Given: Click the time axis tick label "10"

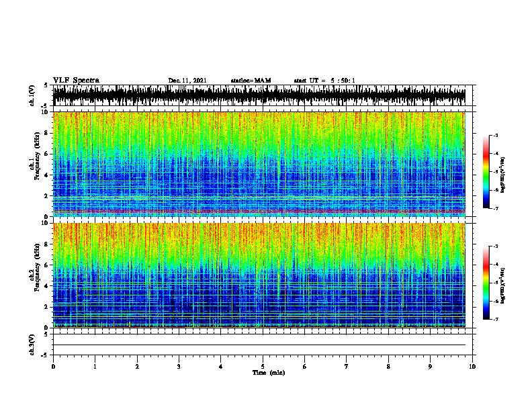Looking at the screenshot, I should 472,367.
